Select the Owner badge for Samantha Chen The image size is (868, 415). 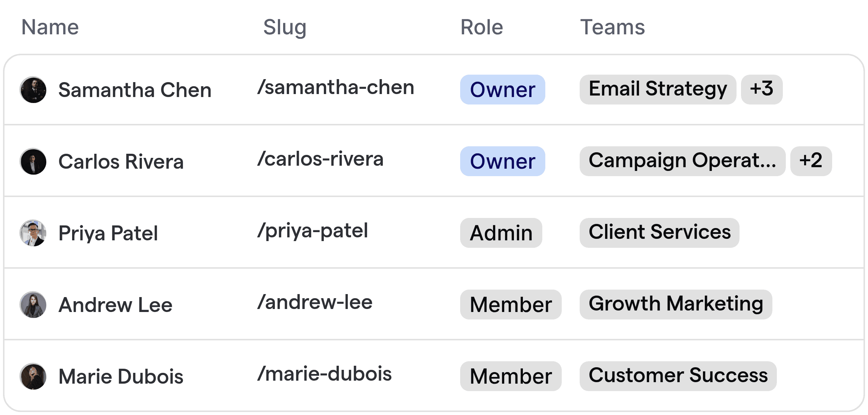point(502,90)
